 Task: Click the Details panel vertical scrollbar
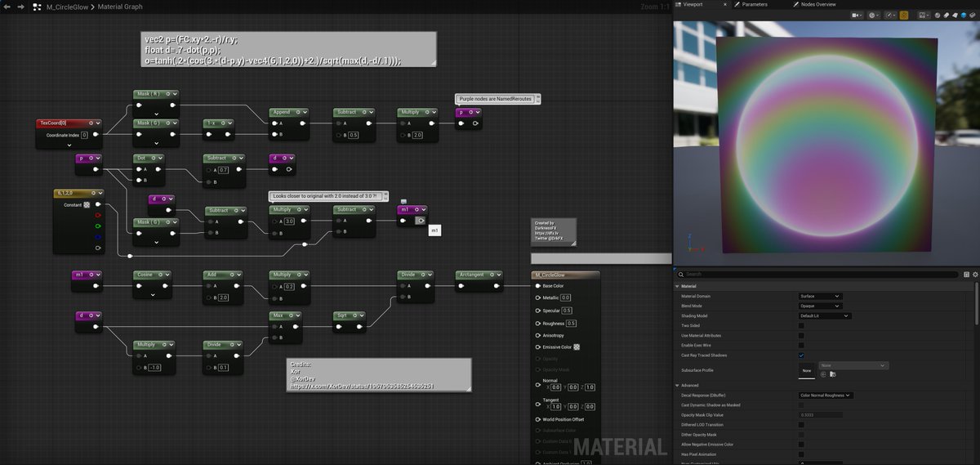point(977,304)
